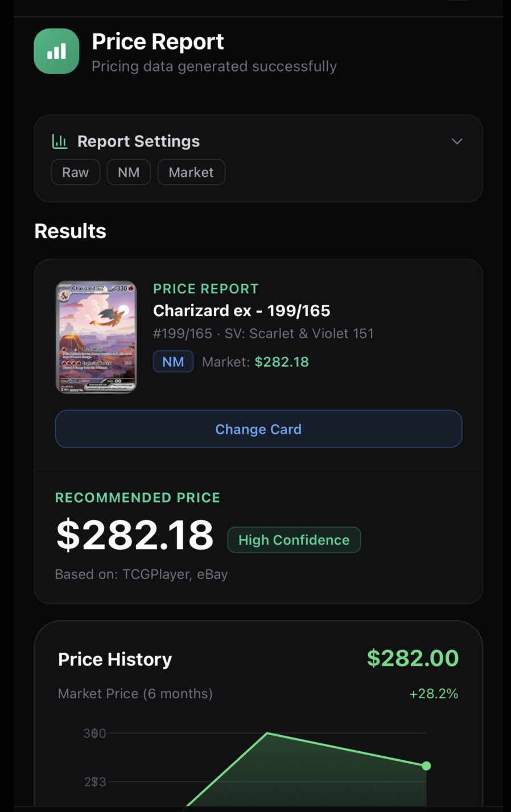Image resolution: width=511 pixels, height=812 pixels.
Task: Click the Report Settings chart icon
Action: click(x=60, y=141)
